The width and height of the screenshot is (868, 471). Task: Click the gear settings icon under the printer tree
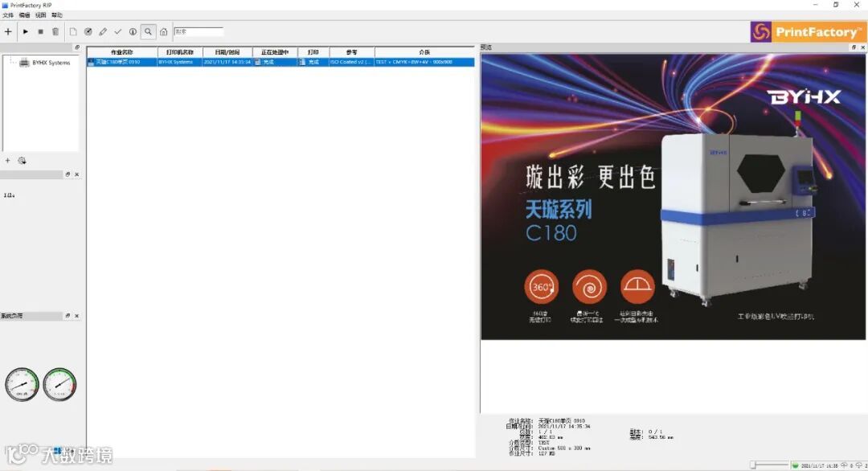point(23,161)
